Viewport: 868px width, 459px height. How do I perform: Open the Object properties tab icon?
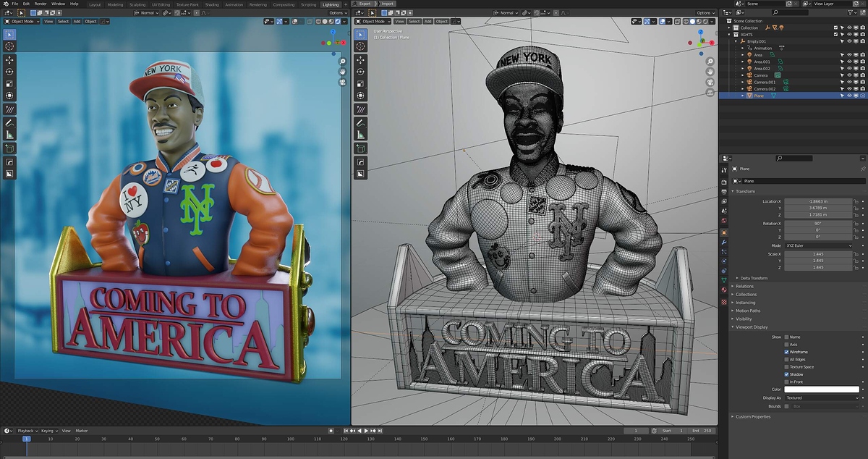[724, 232]
